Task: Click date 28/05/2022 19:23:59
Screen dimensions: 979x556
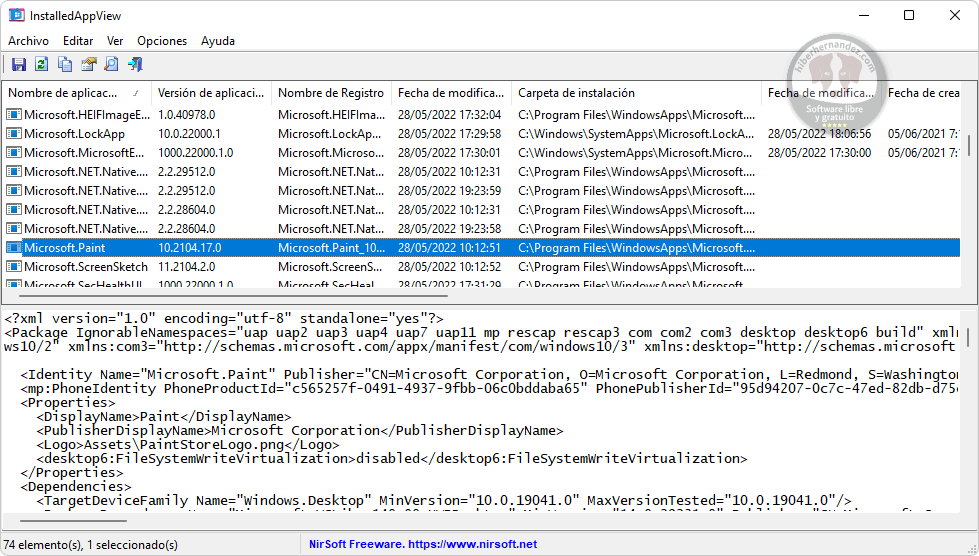Action: (450, 191)
